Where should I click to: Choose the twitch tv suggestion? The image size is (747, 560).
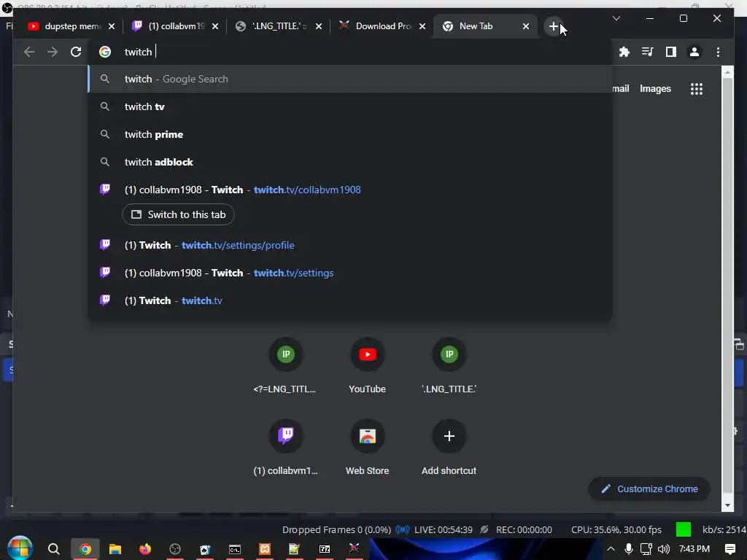(350, 106)
